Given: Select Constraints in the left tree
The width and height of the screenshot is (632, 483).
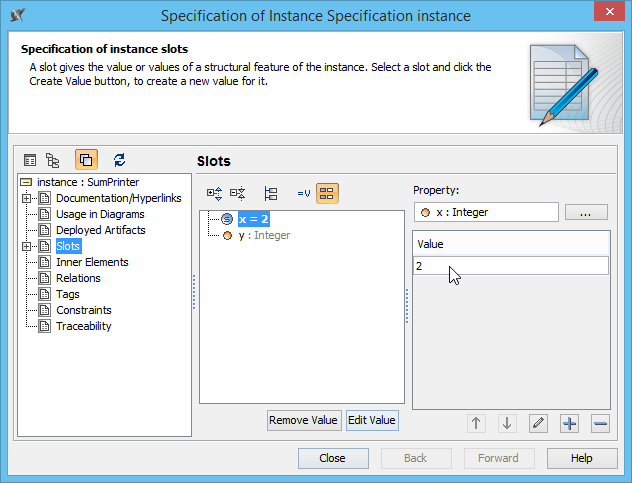Looking at the screenshot, I should [x=84, y=310].
